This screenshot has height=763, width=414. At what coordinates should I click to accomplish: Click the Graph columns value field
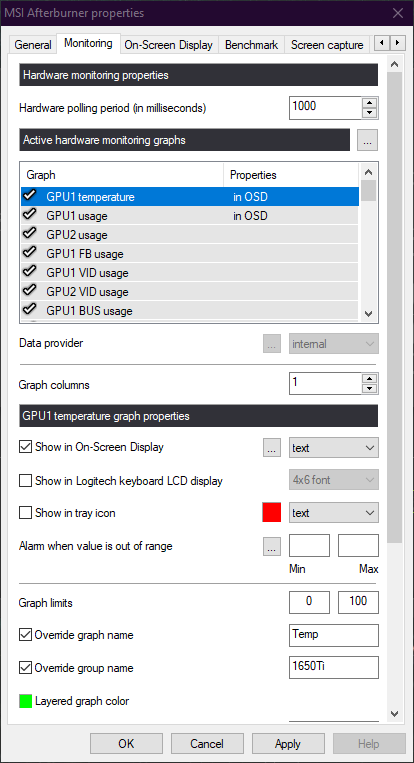click(x=326, y=383)
